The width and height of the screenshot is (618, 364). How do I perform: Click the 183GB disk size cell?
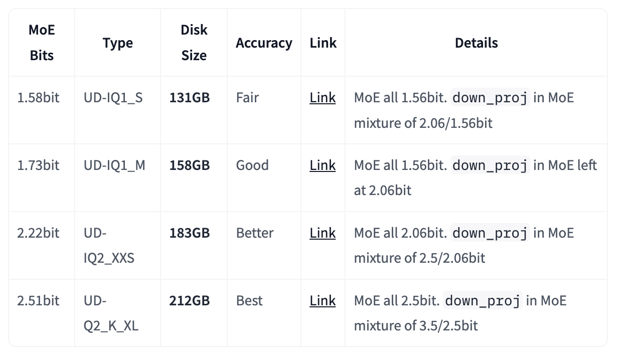pyautogui.click(x=190, y=233)
